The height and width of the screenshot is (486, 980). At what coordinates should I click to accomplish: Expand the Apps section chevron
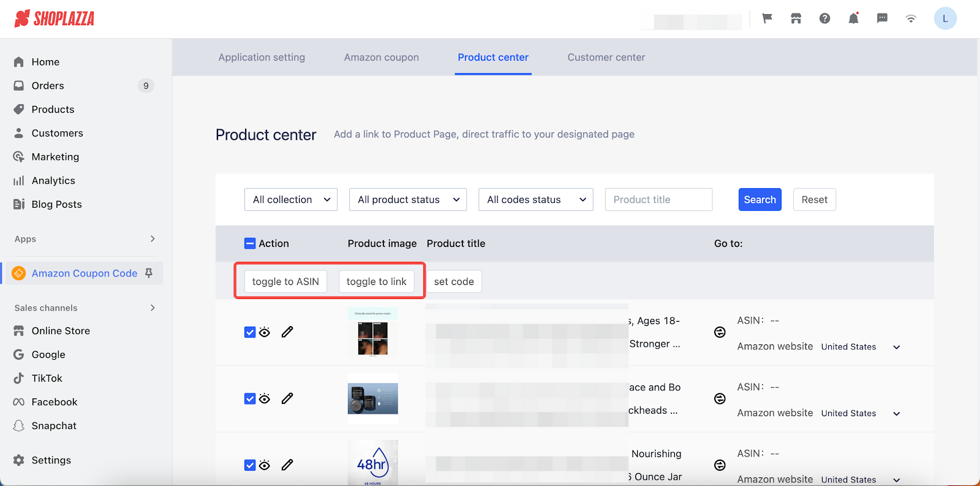pyautogui.click(x=153, y=239)
